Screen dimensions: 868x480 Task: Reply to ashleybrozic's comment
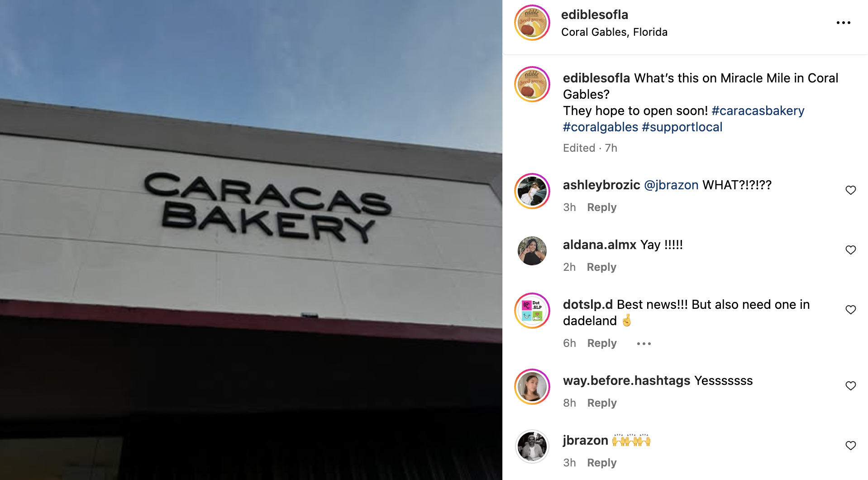point(601,207)
